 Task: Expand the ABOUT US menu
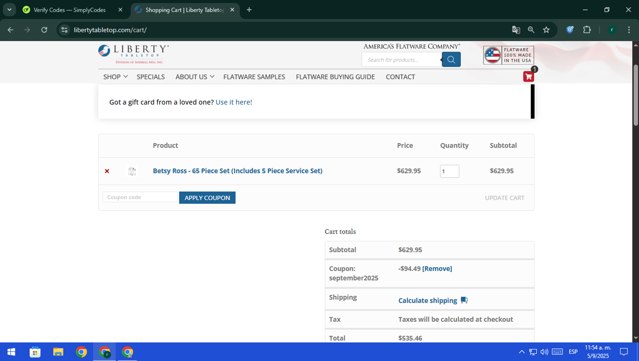[195, 77]
